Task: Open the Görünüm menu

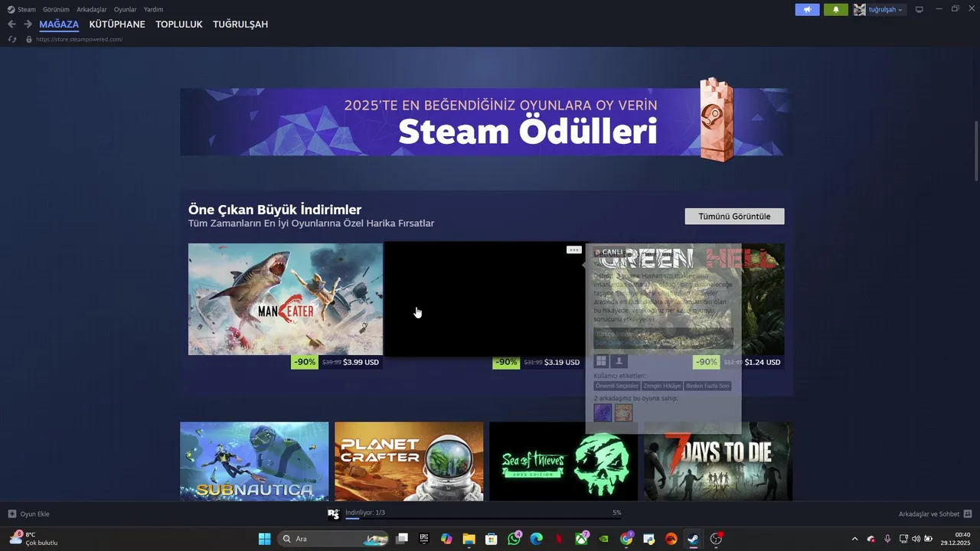Action: click(56, 9)
